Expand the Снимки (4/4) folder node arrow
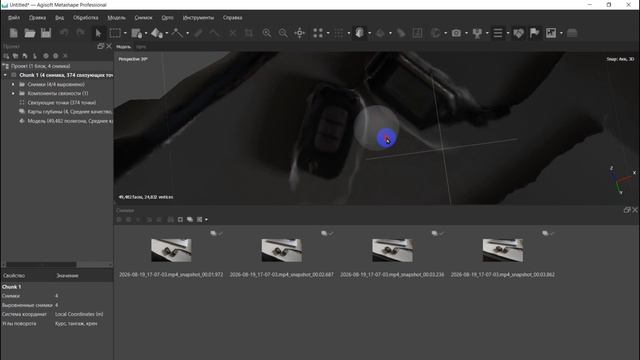This screenshot has width=640, height=360. tap(13, 84)
